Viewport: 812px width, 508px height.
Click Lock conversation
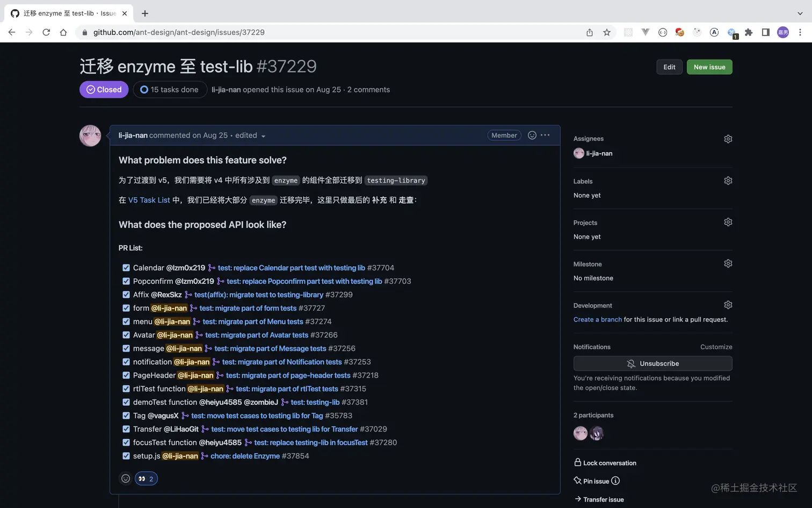click(x=605, y=463)
